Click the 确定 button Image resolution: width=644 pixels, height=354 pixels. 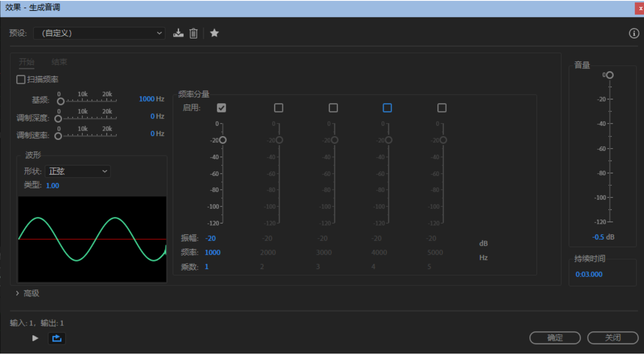tap(555, 338)
